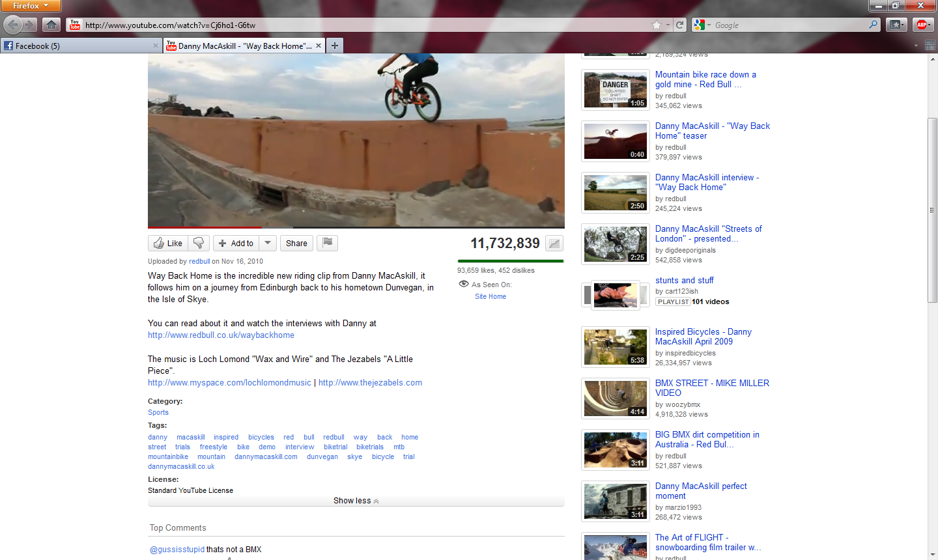Open the Adblock Plus icon
Viewport: 938px width, 560px height.
[922, 25]
